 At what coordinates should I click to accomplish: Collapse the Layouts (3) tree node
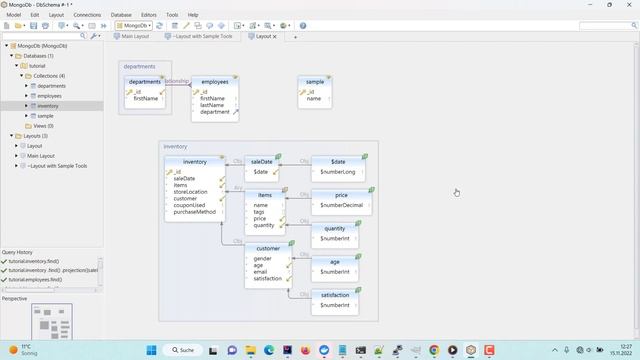pyautogui.click(x=11, y=136)
